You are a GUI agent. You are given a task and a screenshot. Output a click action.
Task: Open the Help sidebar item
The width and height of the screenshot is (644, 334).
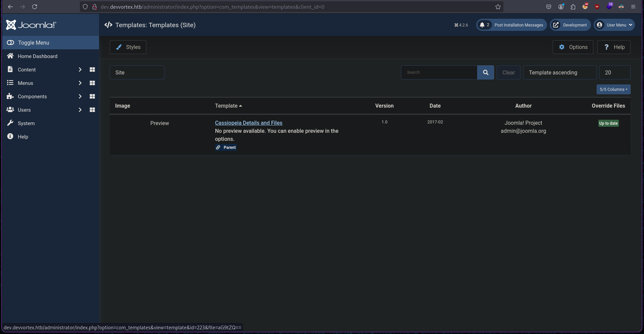[23, 136]
